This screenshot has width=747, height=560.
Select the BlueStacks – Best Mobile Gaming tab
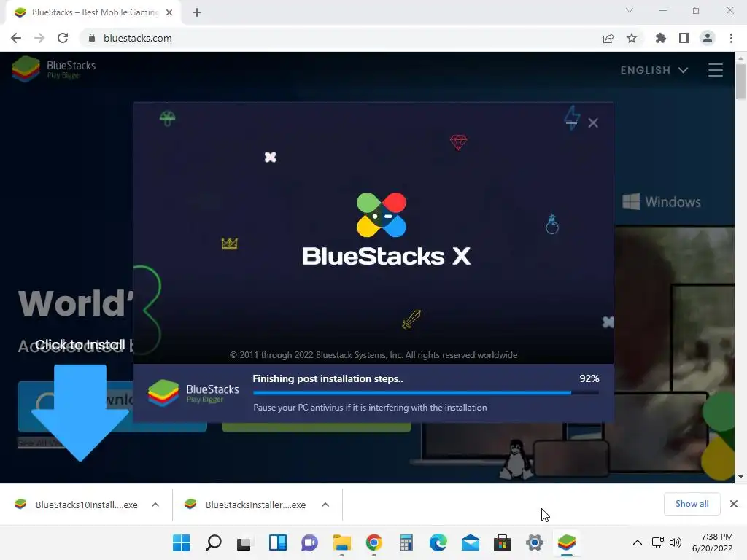pos(93,12)
